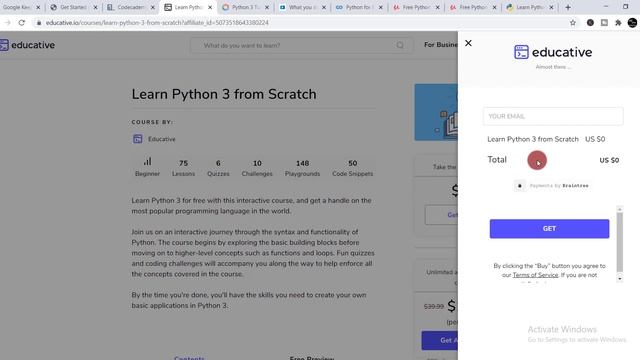This screenshot has height=360, width=640.
Task: Click the '6 Quizzes' stat
Action: click(x=218, y=168)
